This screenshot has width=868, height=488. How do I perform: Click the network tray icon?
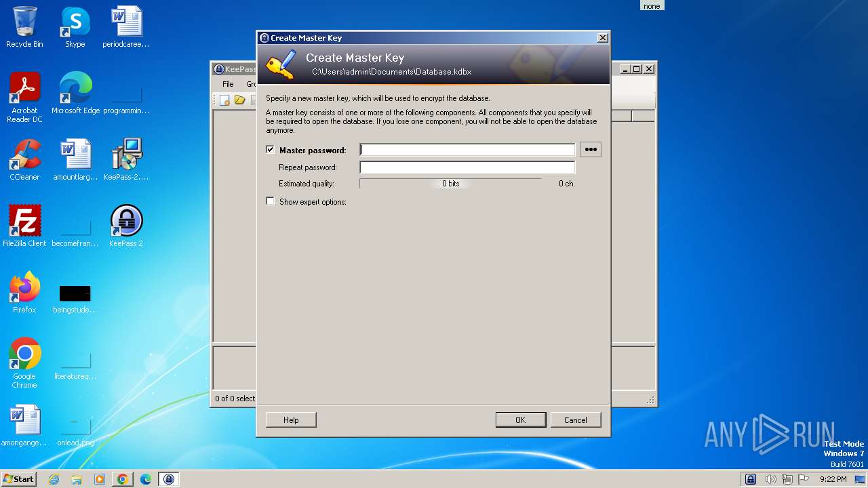pos(787,479)
